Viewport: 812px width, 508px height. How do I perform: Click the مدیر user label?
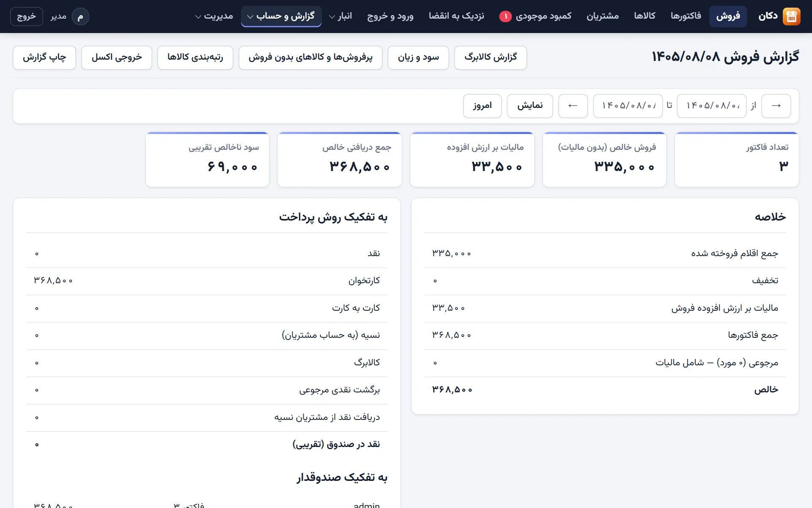(58, 17)
